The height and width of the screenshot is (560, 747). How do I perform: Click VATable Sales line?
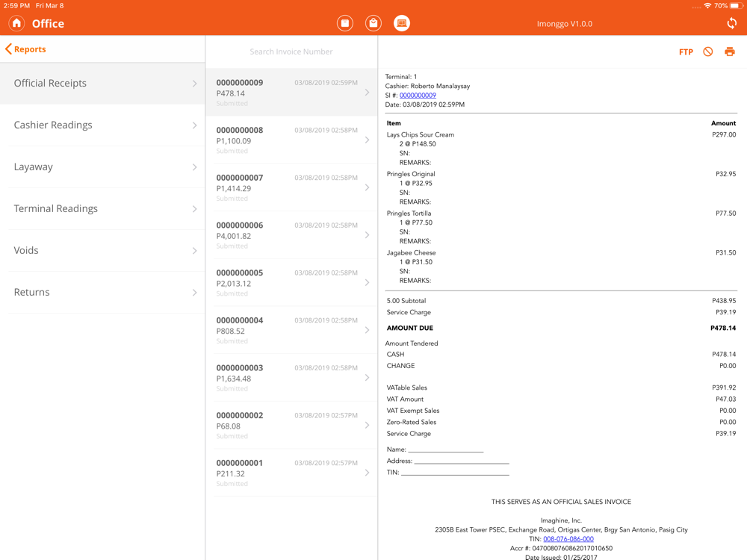(x=561, y=388)
